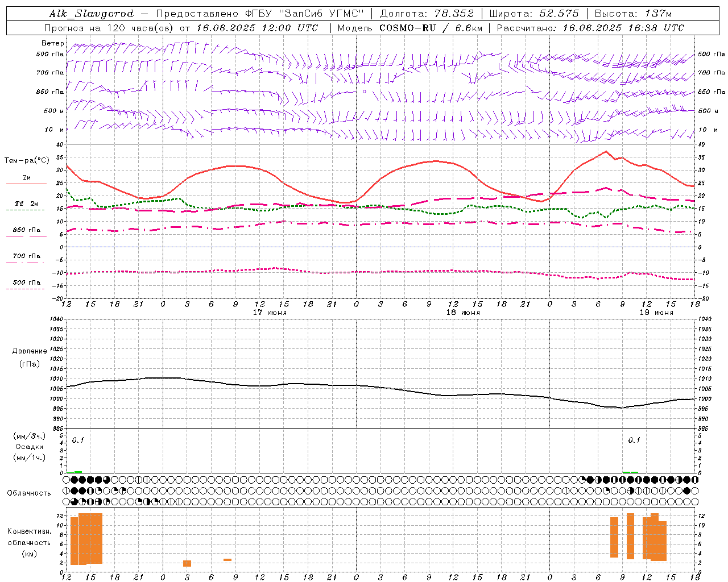This screenshot has height=582, width=728.
Task: Click the Высота: 137м field
Action: (633, 14)
